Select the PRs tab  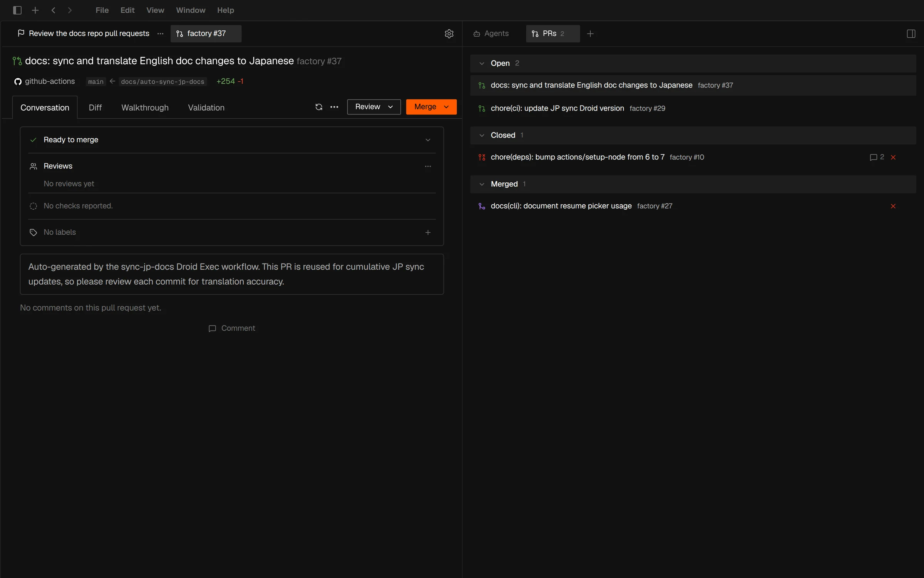tap(552, 34)
